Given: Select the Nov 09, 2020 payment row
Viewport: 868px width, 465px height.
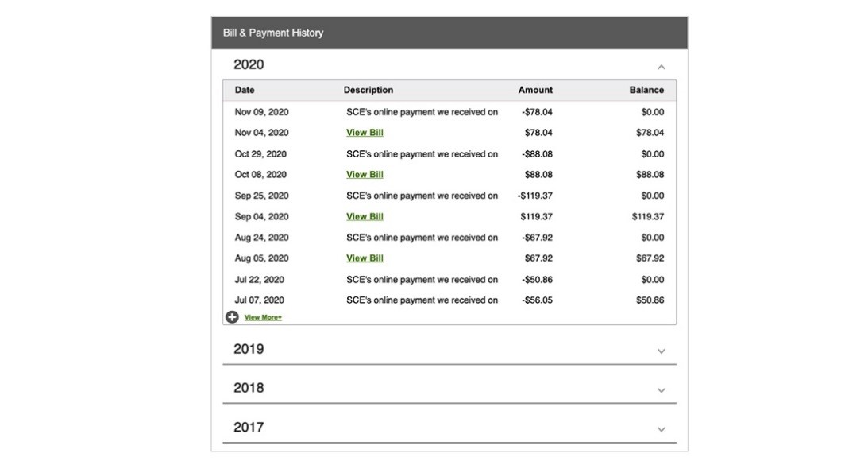Looking at the screenshot, I should (449, 112).
